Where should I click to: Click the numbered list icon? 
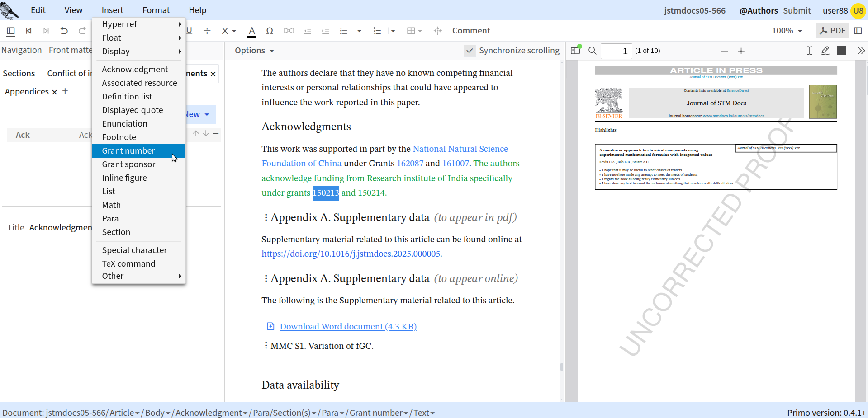click(377, 31)
